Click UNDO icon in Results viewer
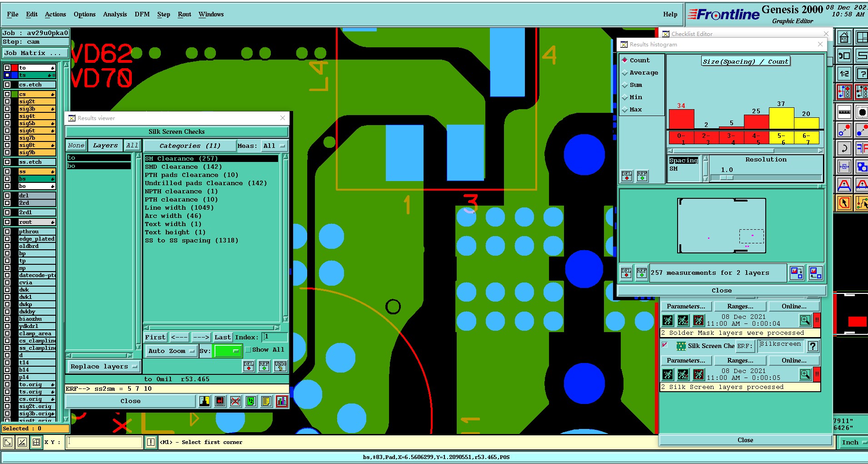Image resolution: width=868 pixels, height=464 pixels. click(280, 366)
